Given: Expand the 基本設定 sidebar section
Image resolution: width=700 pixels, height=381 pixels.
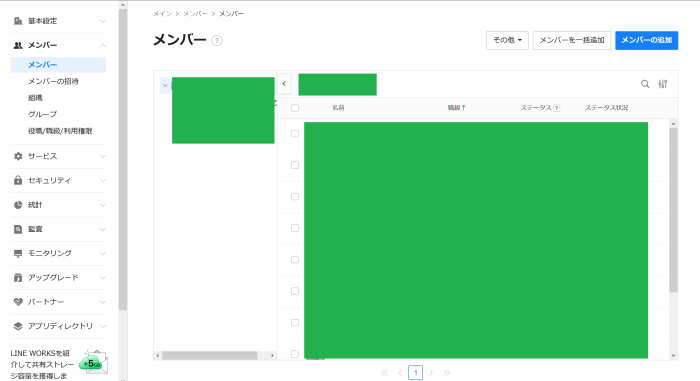Looking at the screenshot, I should point(58,21).
